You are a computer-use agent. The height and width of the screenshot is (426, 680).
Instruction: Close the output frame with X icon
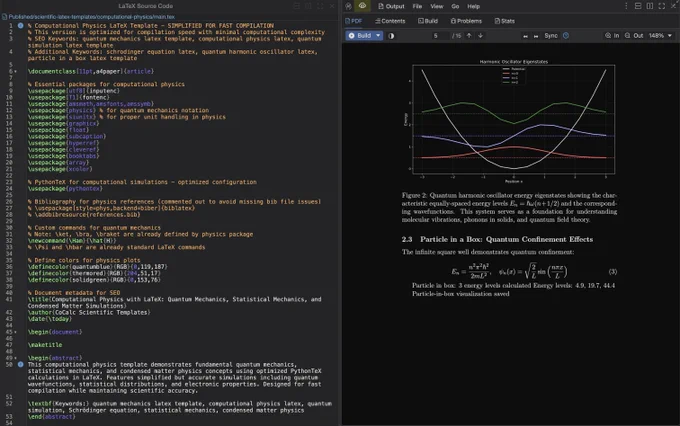(673, 6)
